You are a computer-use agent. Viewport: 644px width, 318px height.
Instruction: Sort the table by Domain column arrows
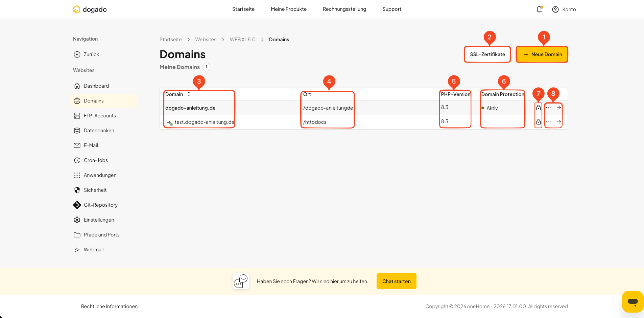pyautogui.click(x=189, y=94)
